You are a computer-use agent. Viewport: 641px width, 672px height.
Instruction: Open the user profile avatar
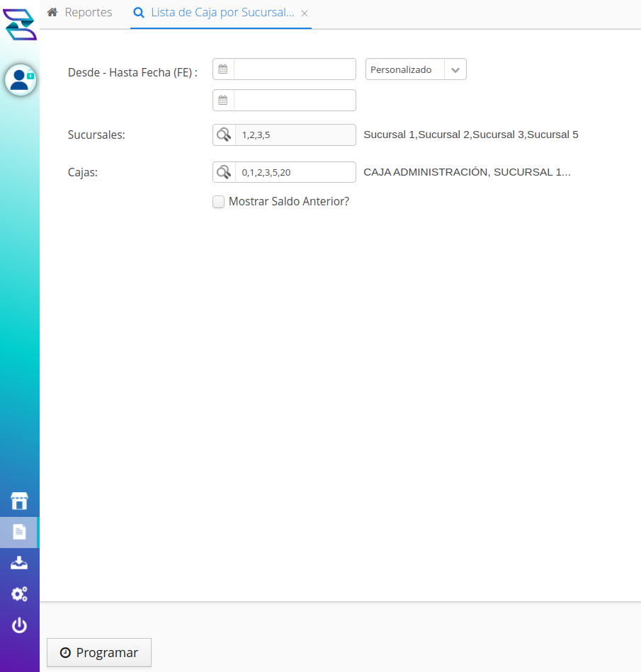[x=20, y=80]
